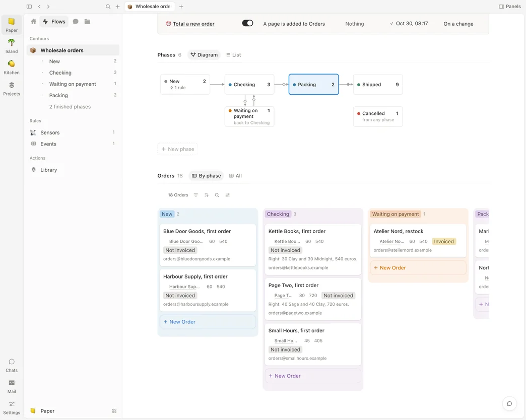The width and height of the screenshot is (526, 420).
Task: Switch Phases view to Diagram
Action: click(204, 54)
